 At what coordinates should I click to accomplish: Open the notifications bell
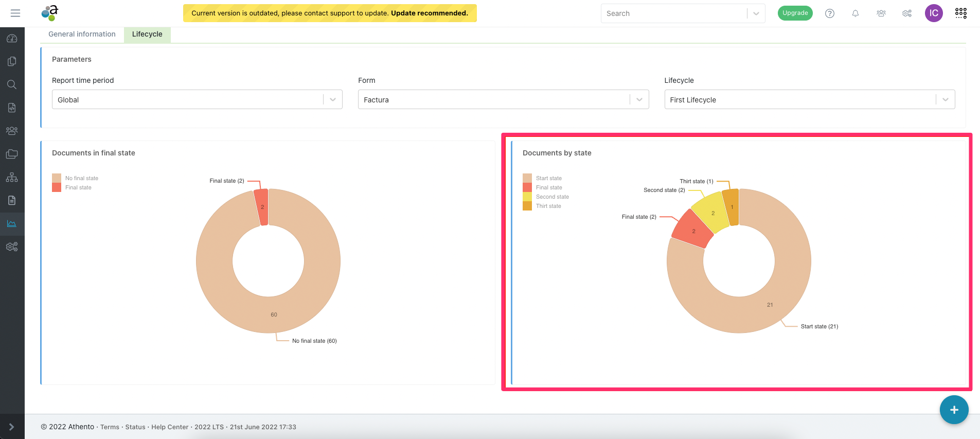click(x=855, y=13)
